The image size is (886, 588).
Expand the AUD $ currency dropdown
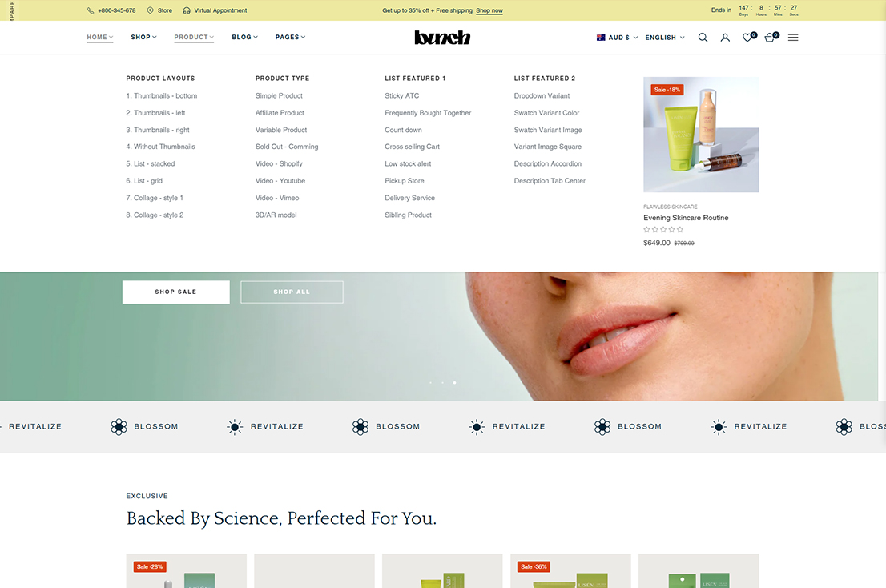(618, 38)
